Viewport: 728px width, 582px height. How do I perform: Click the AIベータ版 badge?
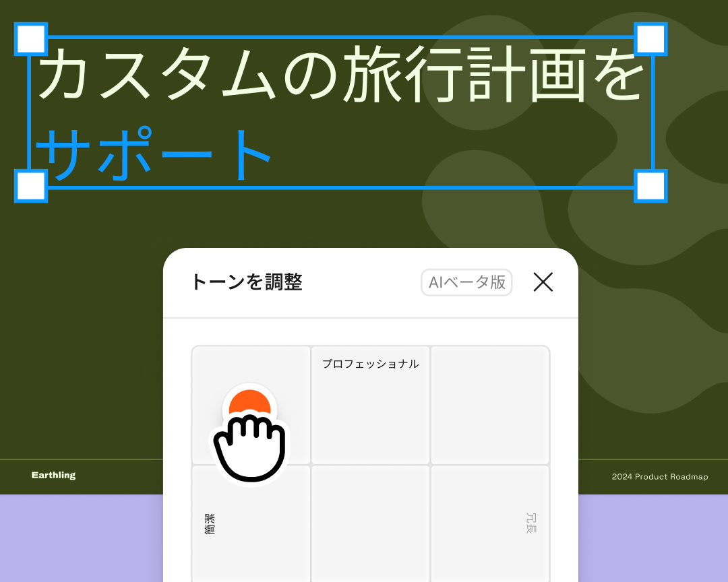466,283
